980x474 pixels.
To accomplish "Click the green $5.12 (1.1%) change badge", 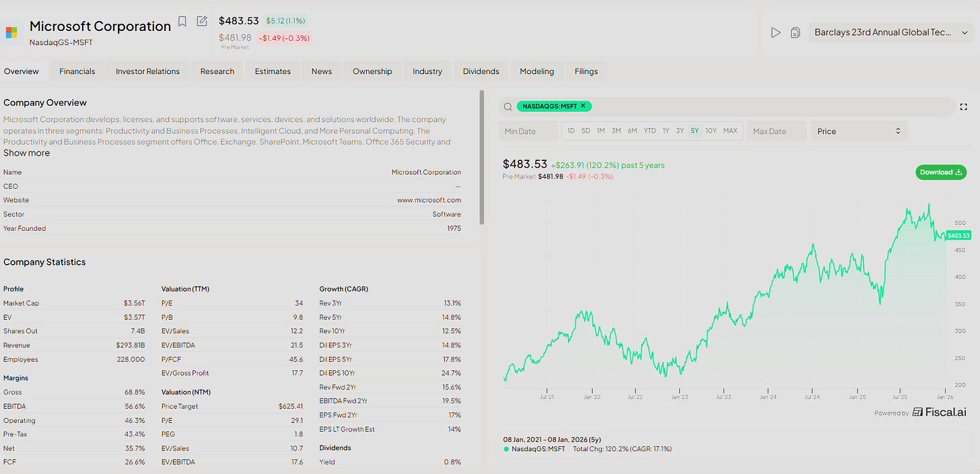I will pos(285,21).
